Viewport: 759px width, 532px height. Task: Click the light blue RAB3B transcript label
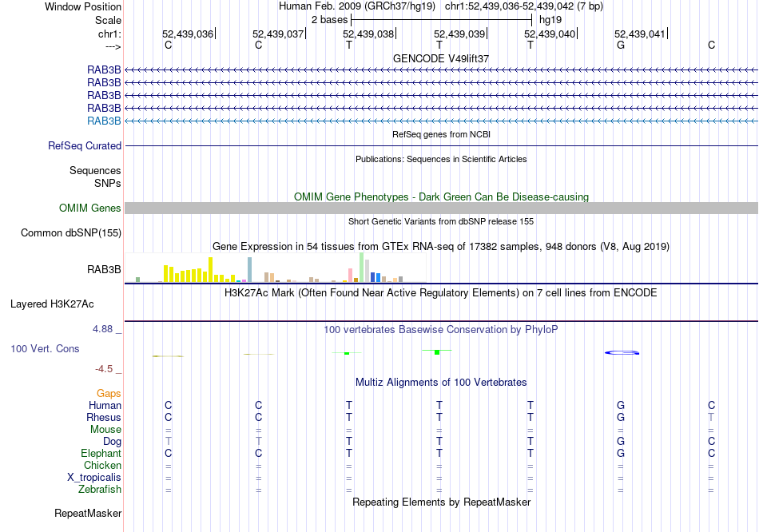(x=104, y=121)
